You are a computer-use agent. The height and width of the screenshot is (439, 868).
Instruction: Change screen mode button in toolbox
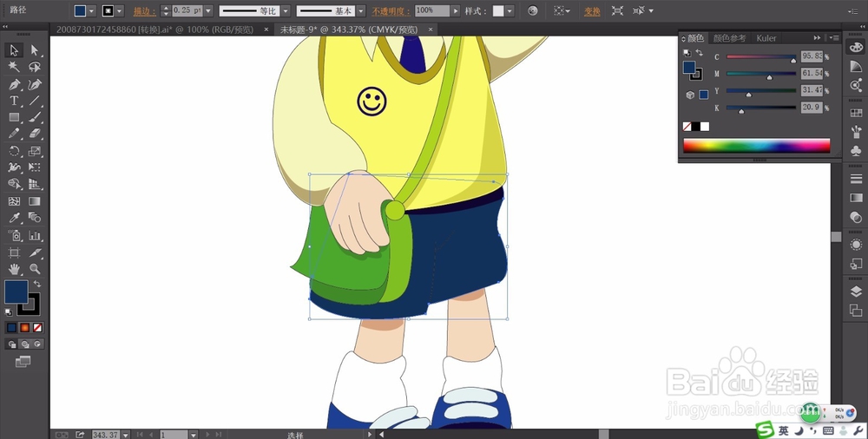(23, 362)
